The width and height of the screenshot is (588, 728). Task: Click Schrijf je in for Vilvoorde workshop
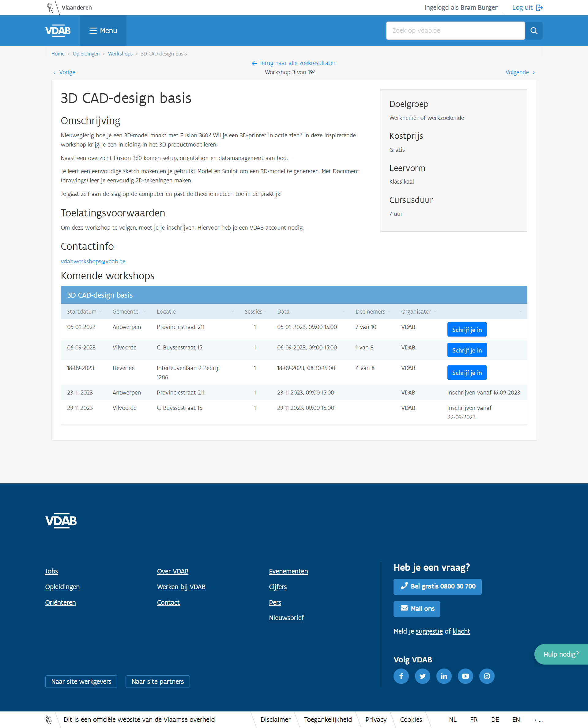[467, 350]
